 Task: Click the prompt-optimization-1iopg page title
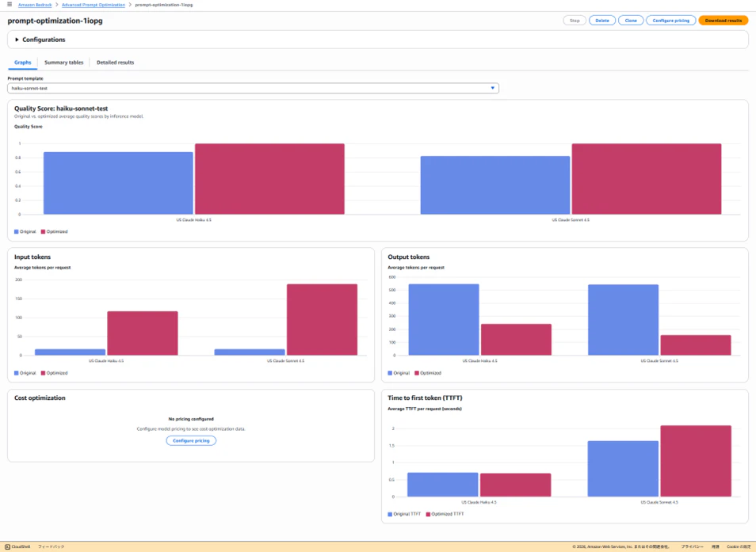coord(55,21)
